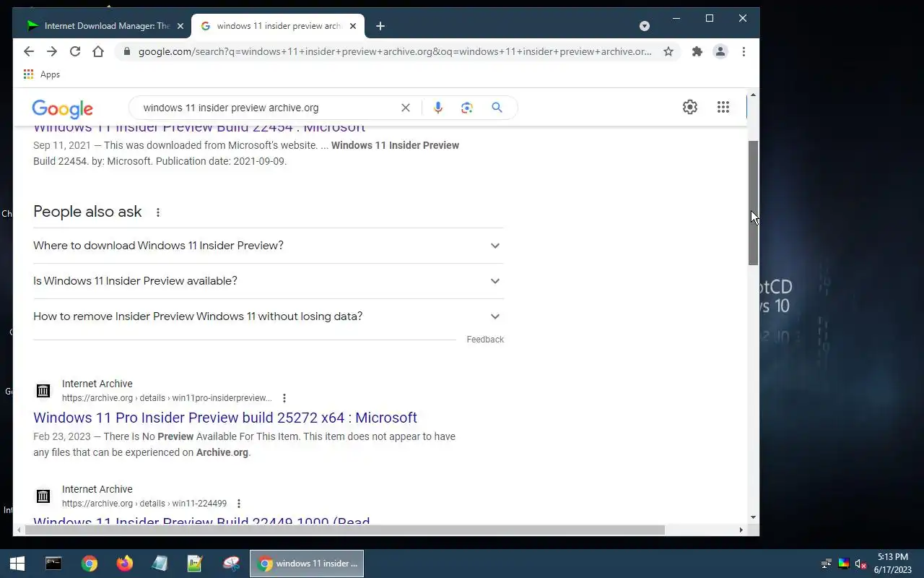The height and width of the screenshot is (578, 924).
Task: Click the Feedback link
Action: click(485, 340)
